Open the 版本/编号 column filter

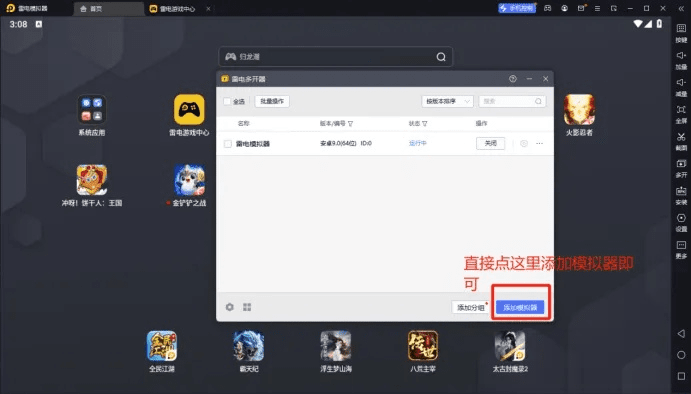coord(350,124)
